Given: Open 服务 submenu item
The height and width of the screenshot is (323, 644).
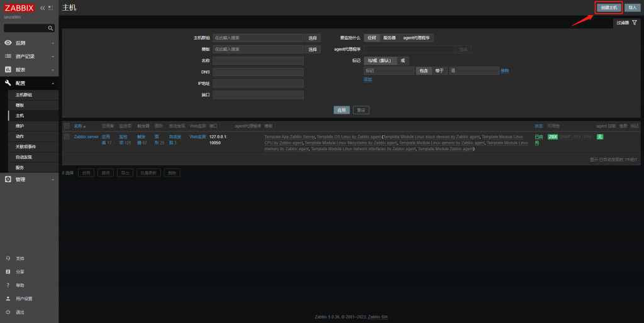Looking at the screenshot, I should tap(33, 167).
